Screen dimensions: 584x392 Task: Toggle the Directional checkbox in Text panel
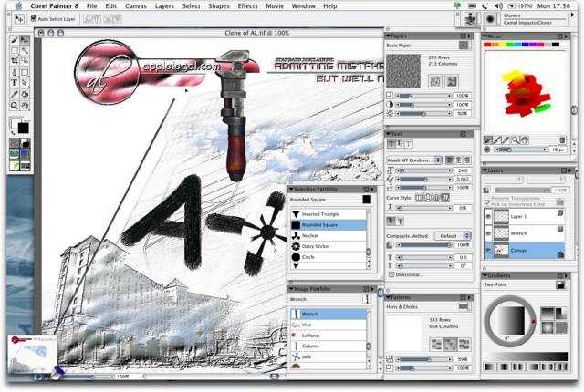pos(391,274)
